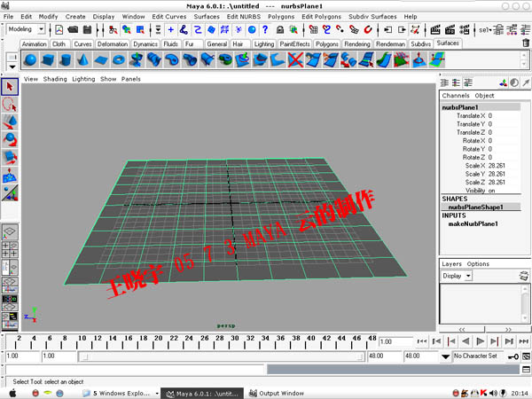The image size is (532, 399).
Task: Expand makeNurbPlane1 input node
Action: 473,224
